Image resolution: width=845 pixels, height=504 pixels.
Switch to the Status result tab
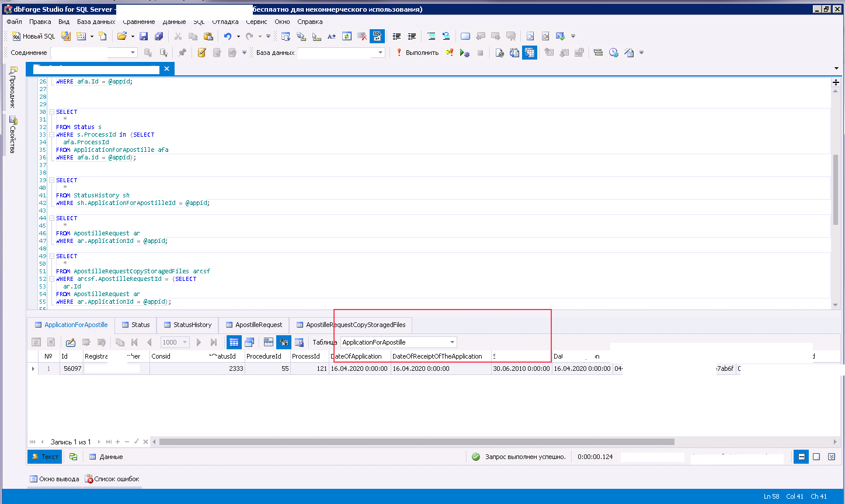(135, 325)
